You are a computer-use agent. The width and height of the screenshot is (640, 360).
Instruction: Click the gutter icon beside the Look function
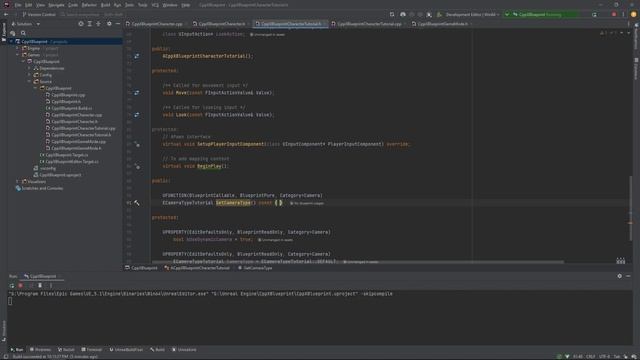(137, 115)
